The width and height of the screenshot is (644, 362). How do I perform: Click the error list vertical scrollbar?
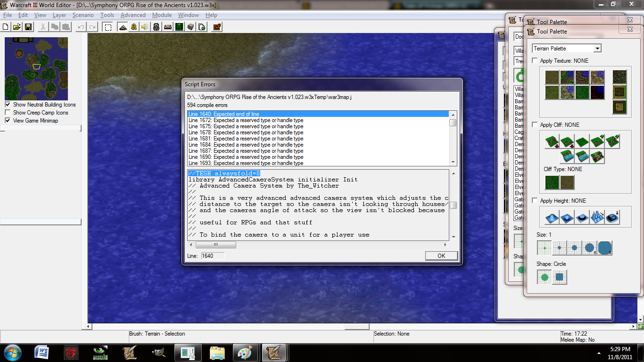coord(453,138)
